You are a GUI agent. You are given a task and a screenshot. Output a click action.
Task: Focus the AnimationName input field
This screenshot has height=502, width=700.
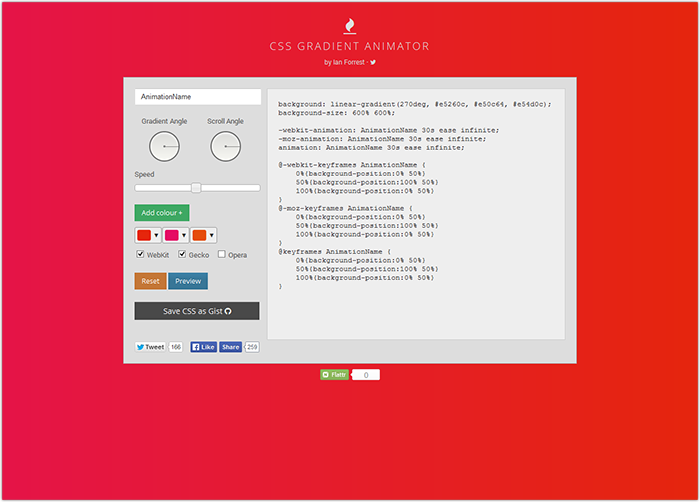click(x=198, y=97)
